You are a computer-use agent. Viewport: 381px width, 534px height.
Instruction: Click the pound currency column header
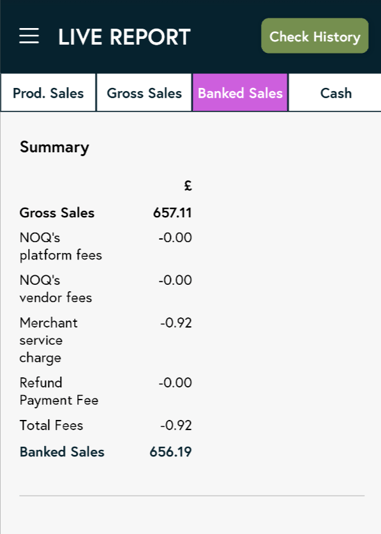(x=188, y=186)
